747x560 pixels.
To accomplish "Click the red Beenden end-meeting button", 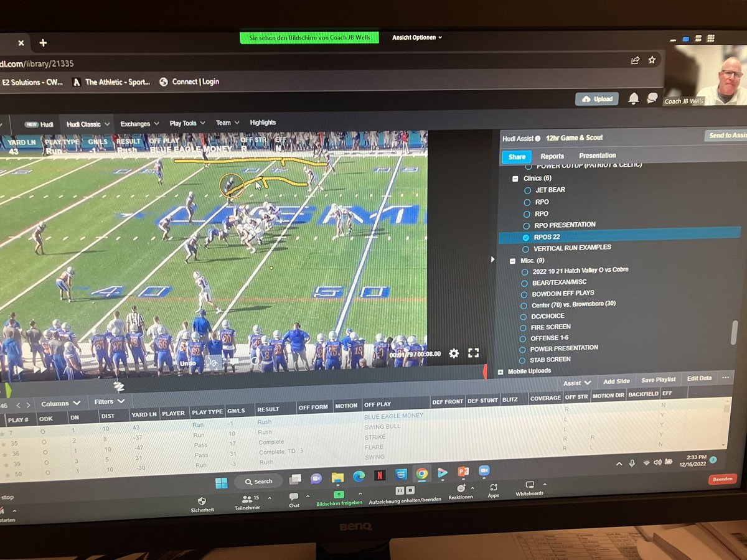I will point(723,480).
